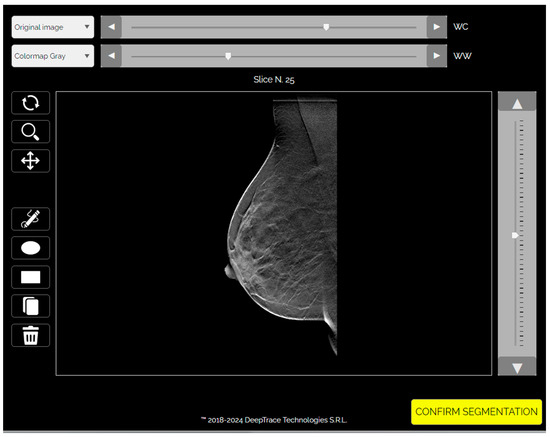The width and height of the screenshot is (550, 437).
Task: Choose the ellipse ROI tool
Action: pyautogui.click(x=31, y=248)
